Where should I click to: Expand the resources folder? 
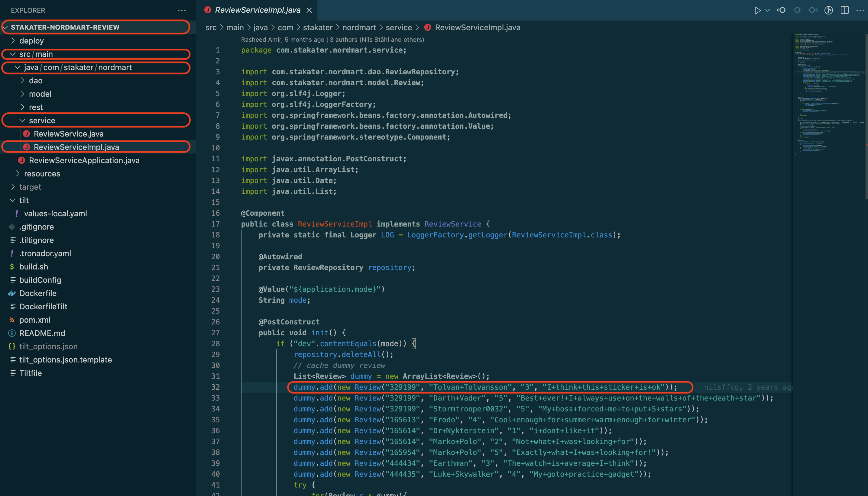tap(42, 174)
